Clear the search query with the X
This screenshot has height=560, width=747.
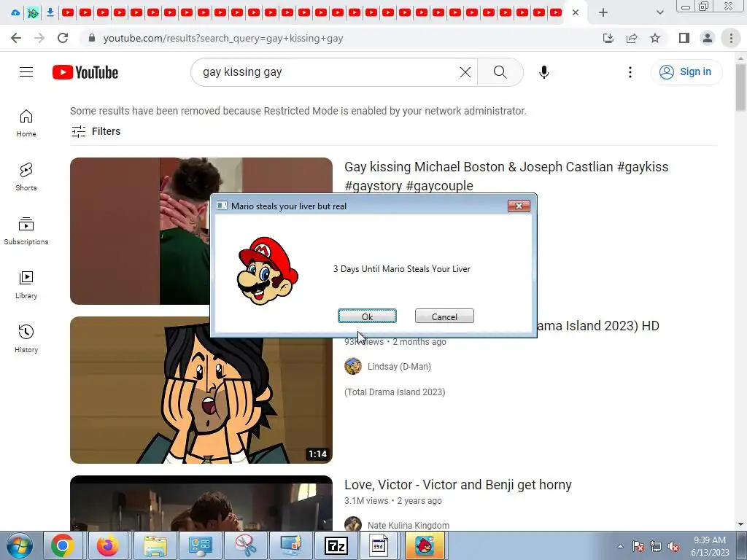(465, 72)
